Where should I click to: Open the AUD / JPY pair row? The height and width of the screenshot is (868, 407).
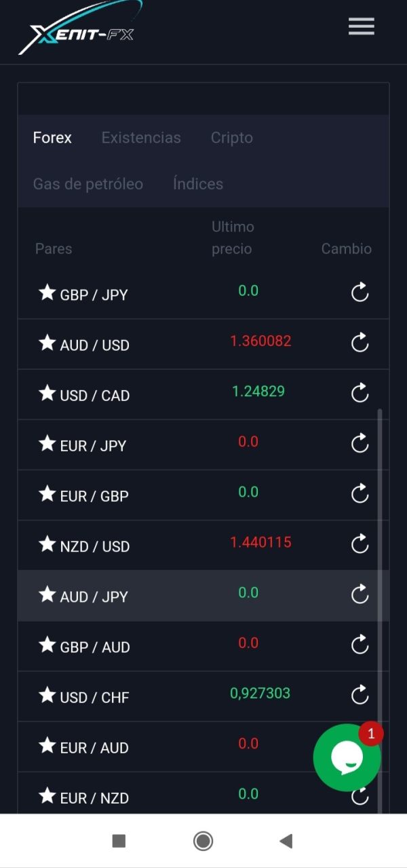click(94, 597)
